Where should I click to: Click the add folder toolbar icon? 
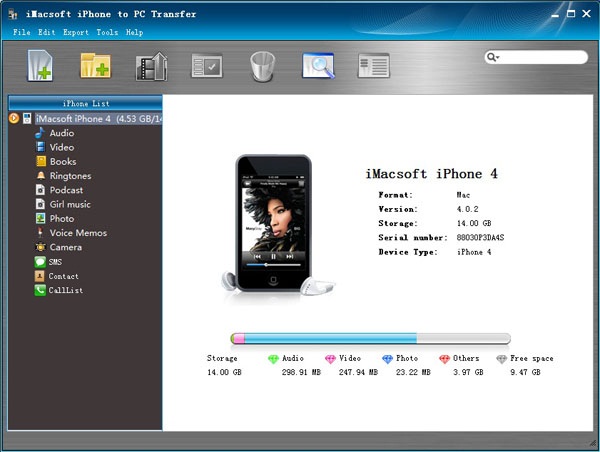[95, 66]
